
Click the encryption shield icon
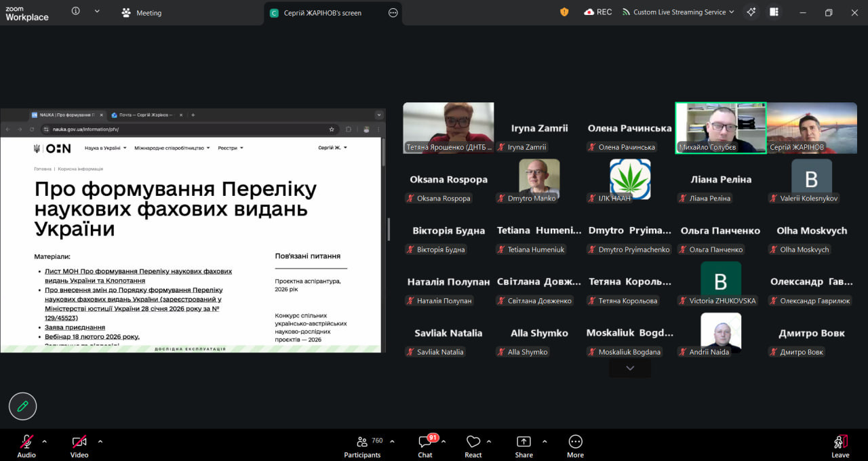[x=564, y=12]
